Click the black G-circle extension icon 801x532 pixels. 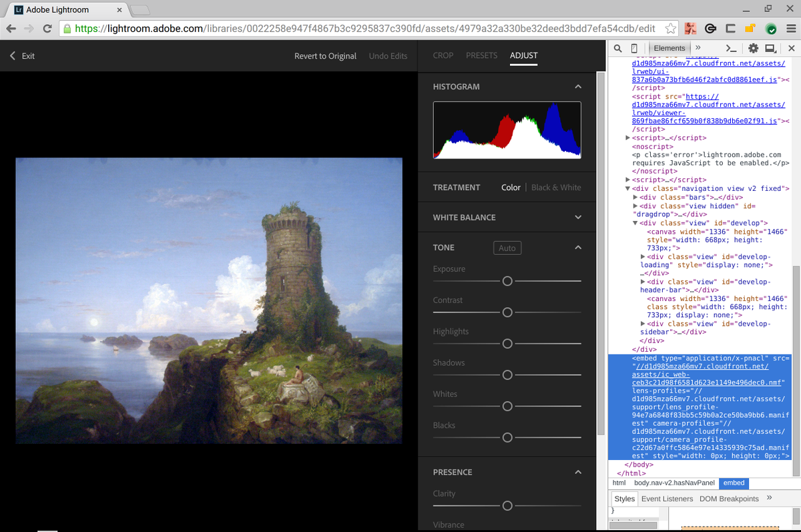coord(711,29)
